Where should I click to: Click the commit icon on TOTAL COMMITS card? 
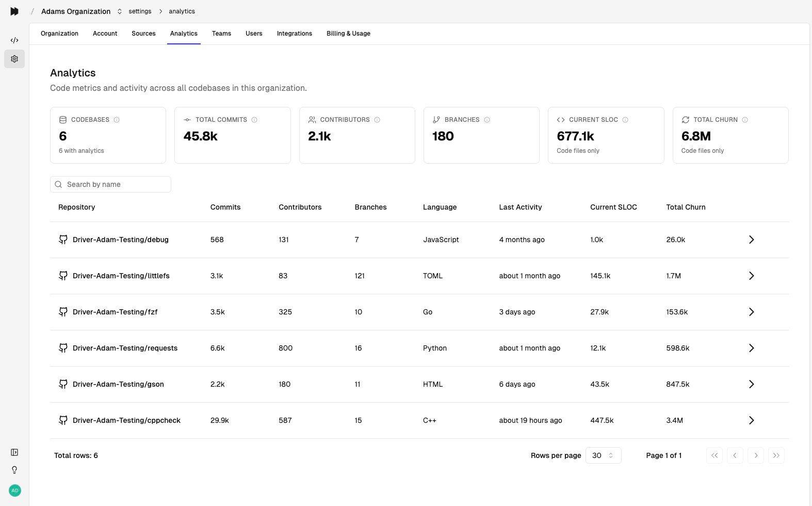187,120
